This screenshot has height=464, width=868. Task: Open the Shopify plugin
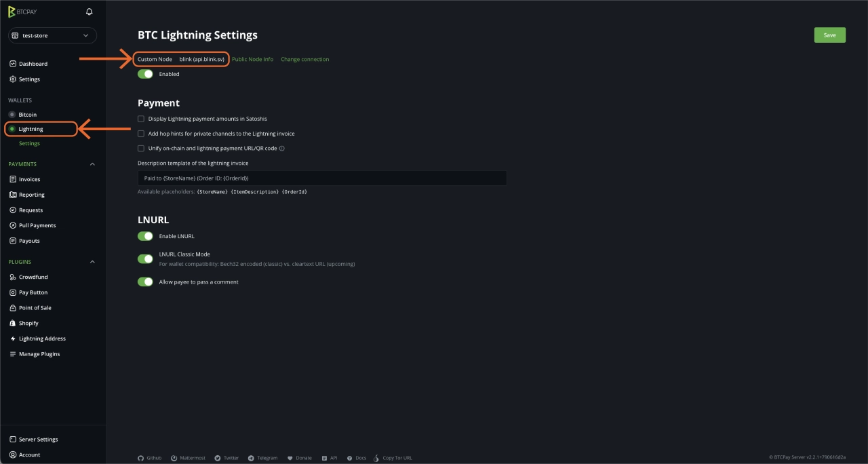[x=28, y=323]
